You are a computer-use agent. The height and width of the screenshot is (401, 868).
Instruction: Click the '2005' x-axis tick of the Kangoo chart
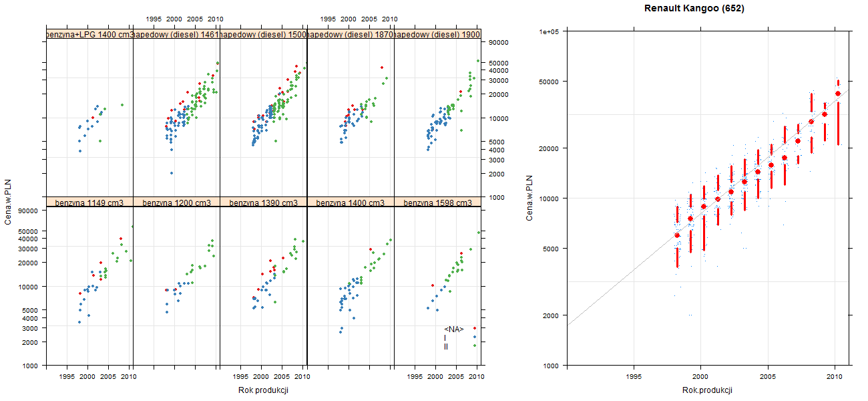click(x=768, y=377)
